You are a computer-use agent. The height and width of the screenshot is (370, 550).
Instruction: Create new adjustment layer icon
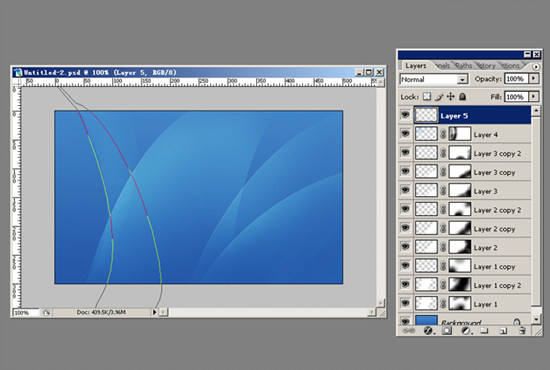coord(465,330)
